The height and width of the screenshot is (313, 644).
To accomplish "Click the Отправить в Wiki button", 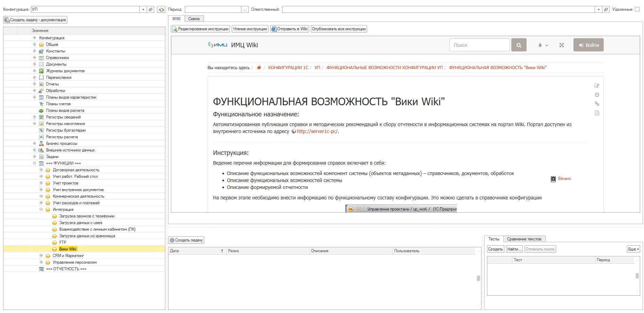I will coord(289,29).
